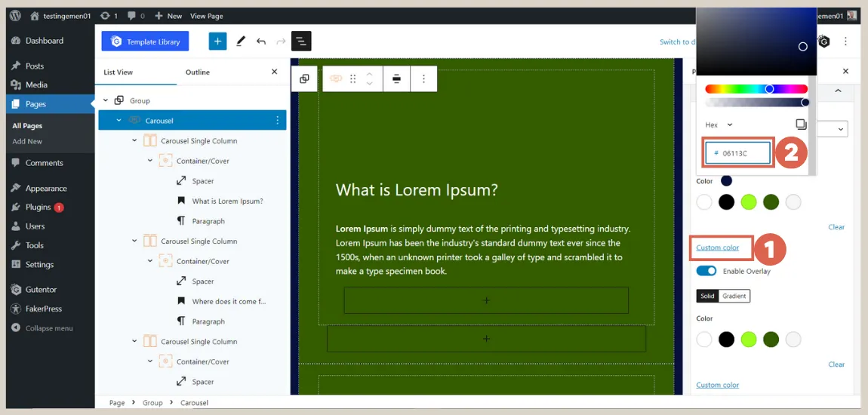Click the select parent block icon
This screenshot has width=868, height=415.
(304, 79)
